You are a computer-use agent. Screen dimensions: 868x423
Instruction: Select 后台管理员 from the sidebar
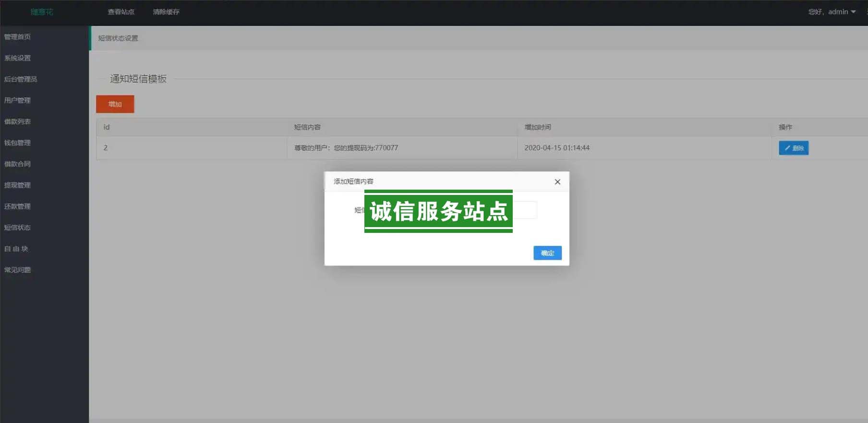coord(21,79)
